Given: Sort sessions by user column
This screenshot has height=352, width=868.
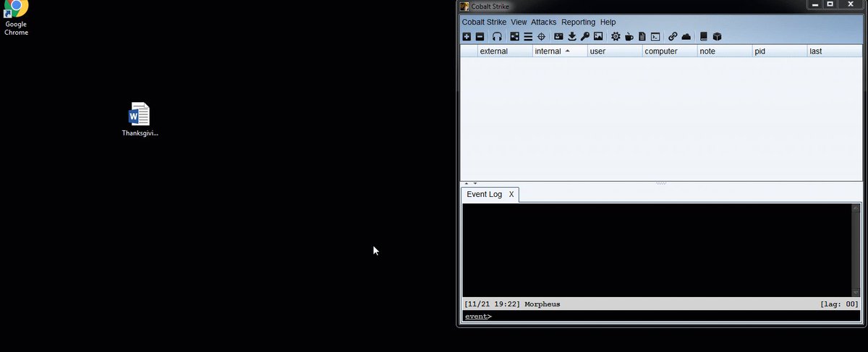Looking at the screenshot, I should click(615, 51).
